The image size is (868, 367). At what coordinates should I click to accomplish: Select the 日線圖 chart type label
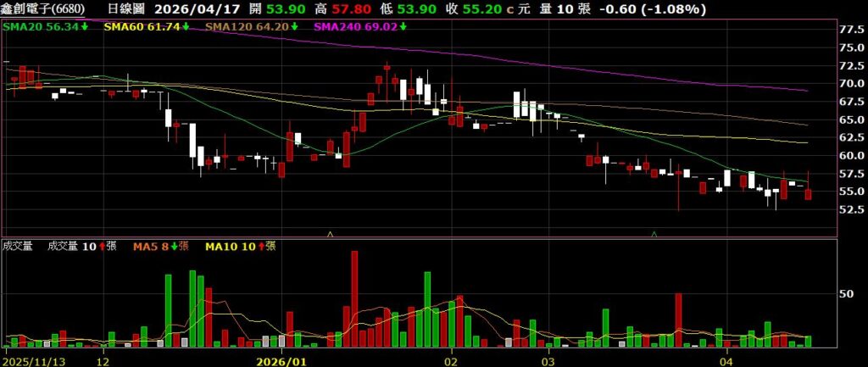128,9
